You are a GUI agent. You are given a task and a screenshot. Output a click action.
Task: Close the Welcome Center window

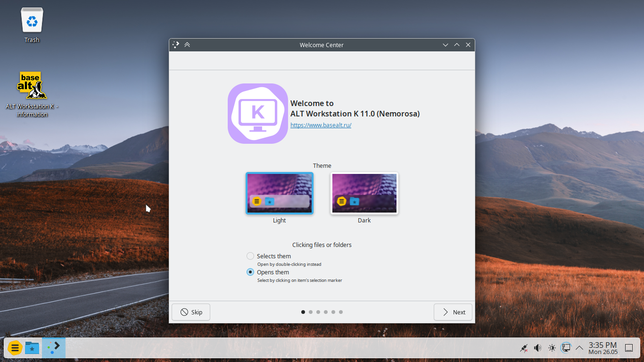point(468,45)
